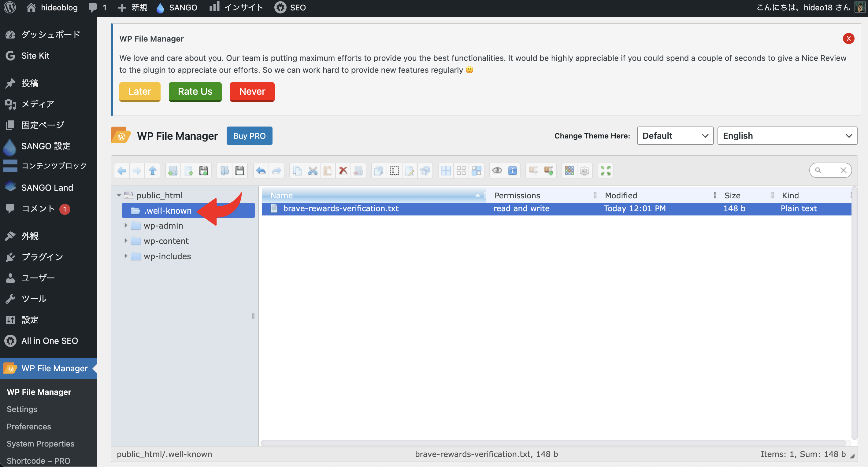Click the Duplicate toolbar icon

click(379, 171)
